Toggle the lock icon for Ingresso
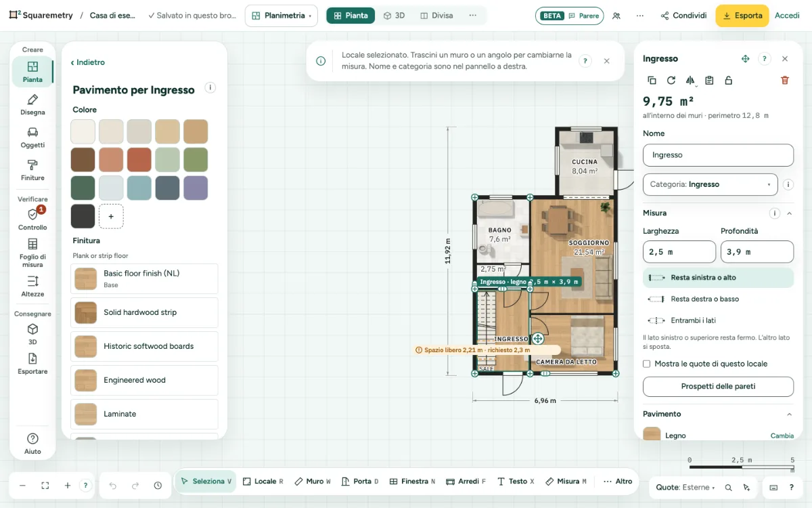Screen dimensions: 812x508 tap(728, 80)
